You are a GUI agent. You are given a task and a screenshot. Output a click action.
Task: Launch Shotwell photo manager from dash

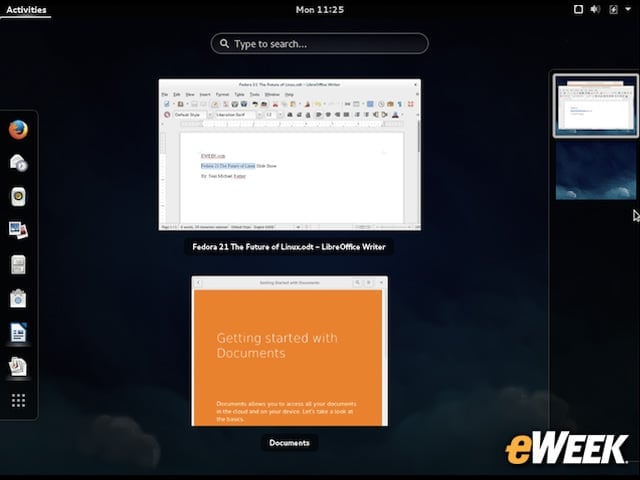tap(18, 230)
